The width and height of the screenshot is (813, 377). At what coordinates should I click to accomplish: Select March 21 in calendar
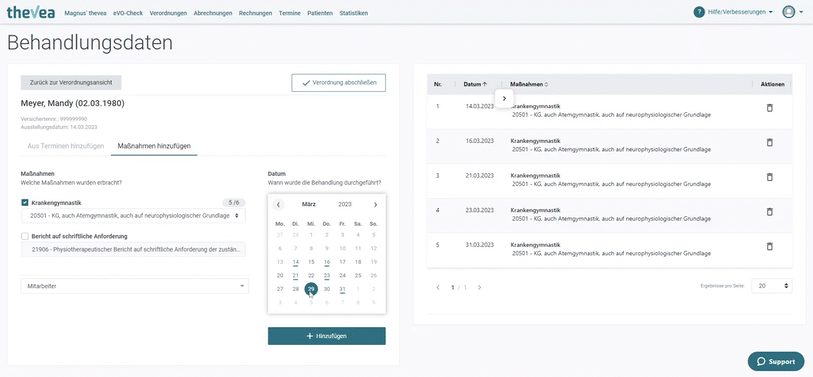click(x=296, y=275)
